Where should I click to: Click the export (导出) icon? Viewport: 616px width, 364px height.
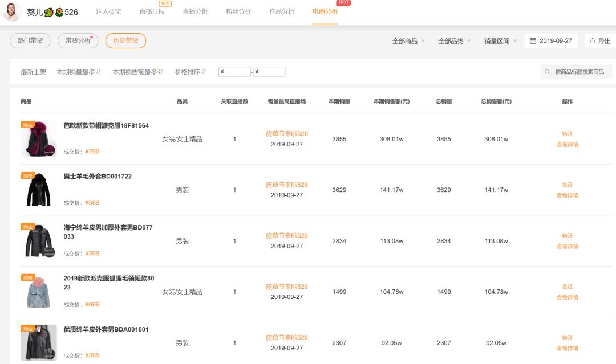coord(593,40)
